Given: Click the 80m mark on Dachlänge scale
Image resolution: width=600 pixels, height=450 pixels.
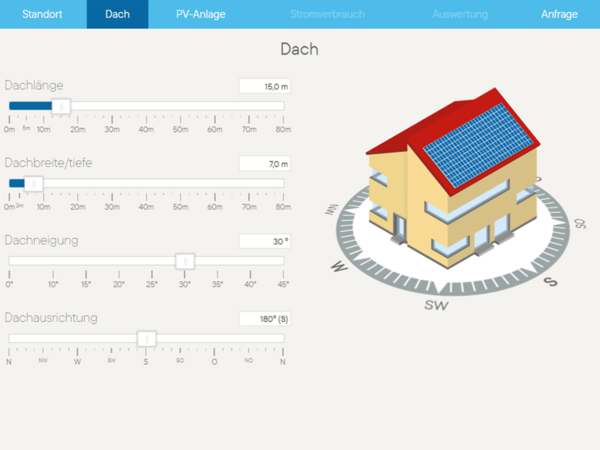Looking at the screenshot, I should click(283, 129).
